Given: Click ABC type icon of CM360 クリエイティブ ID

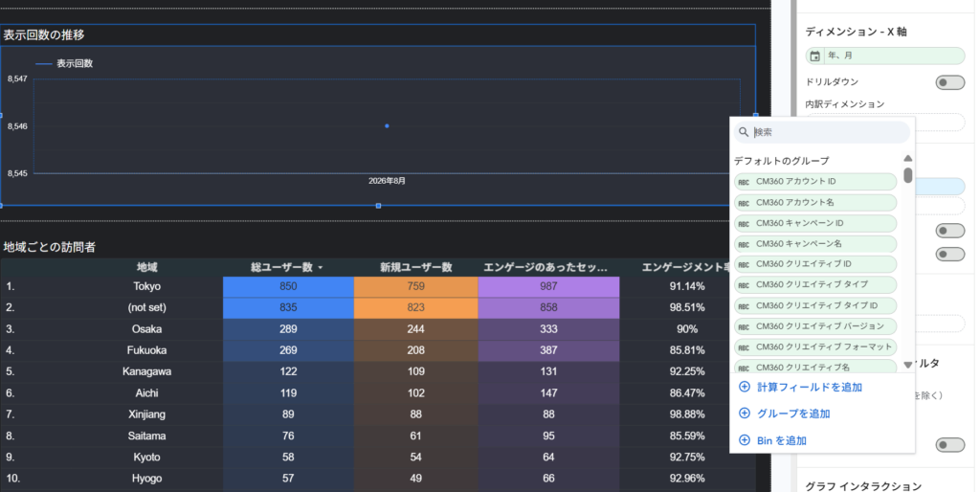Looking at the screenshot, I should coord(744,264).
